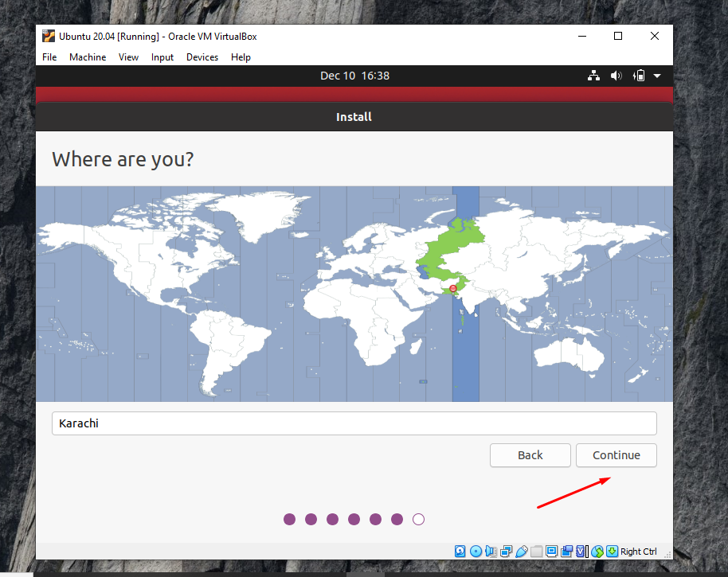Click the USB devices status icon

click(x=522, y=551)
